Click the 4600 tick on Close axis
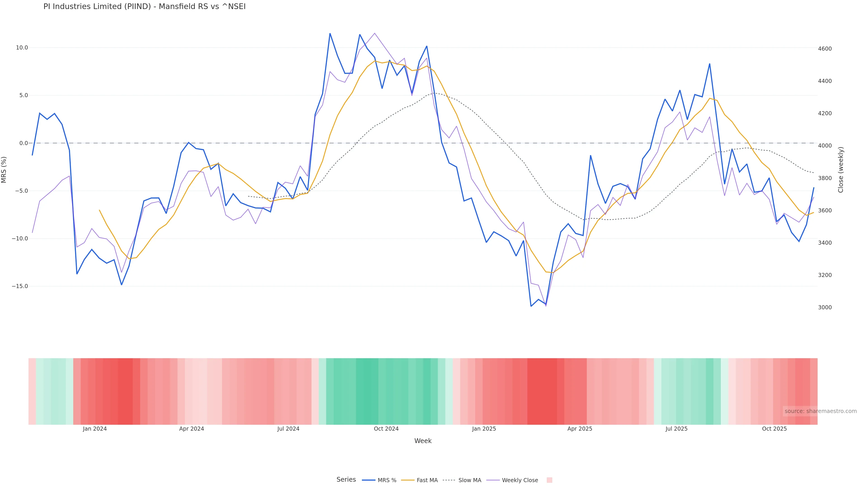 [x=825, y=49]
